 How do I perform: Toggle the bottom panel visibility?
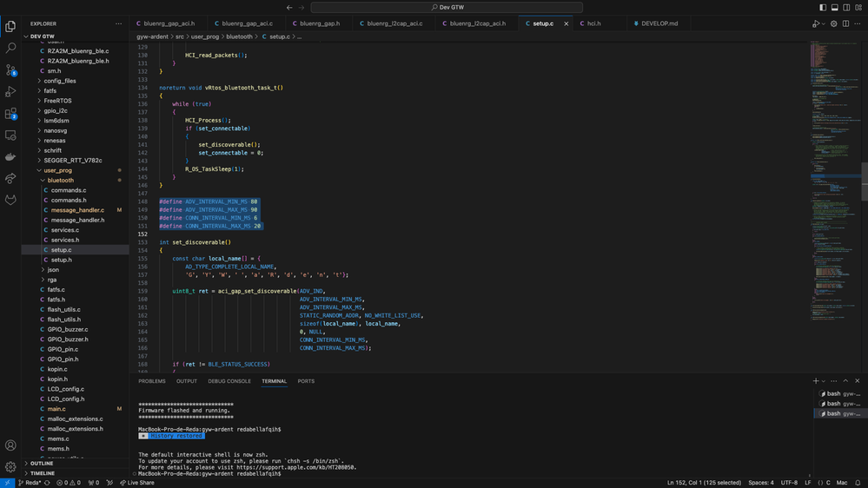[834, 8]
